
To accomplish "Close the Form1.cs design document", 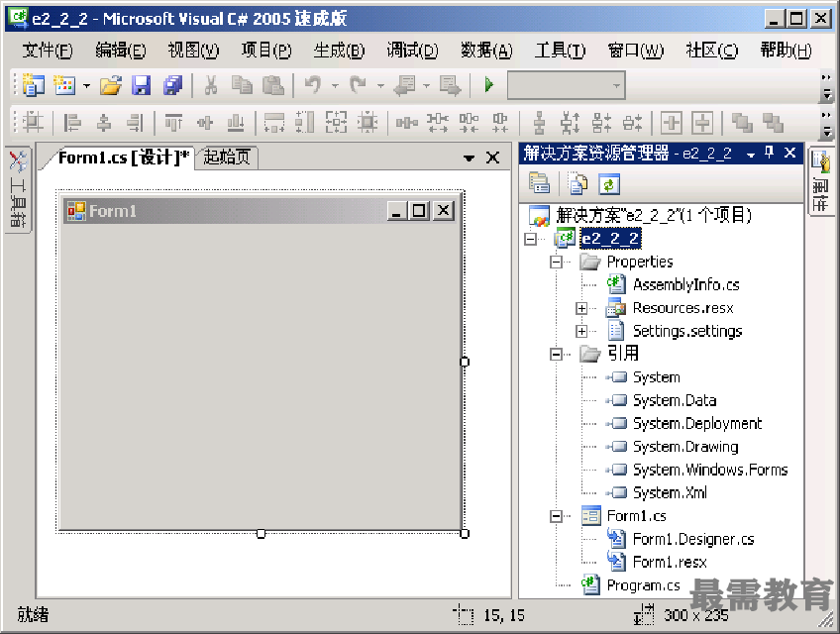I will [x=492, y=158].
